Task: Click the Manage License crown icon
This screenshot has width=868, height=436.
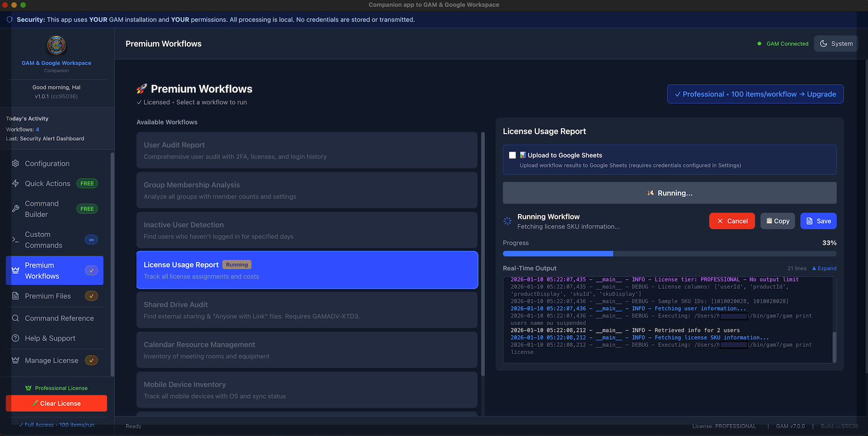Action: tap(15, 361)
